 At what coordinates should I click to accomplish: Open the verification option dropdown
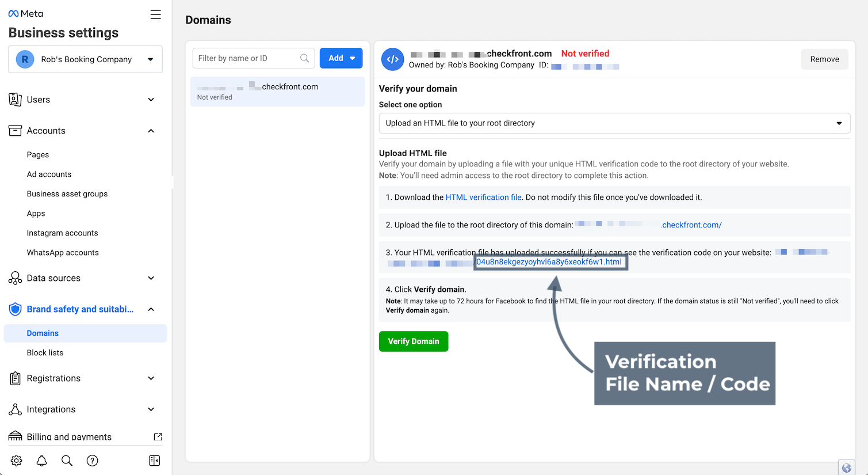(x=614, y=123)
